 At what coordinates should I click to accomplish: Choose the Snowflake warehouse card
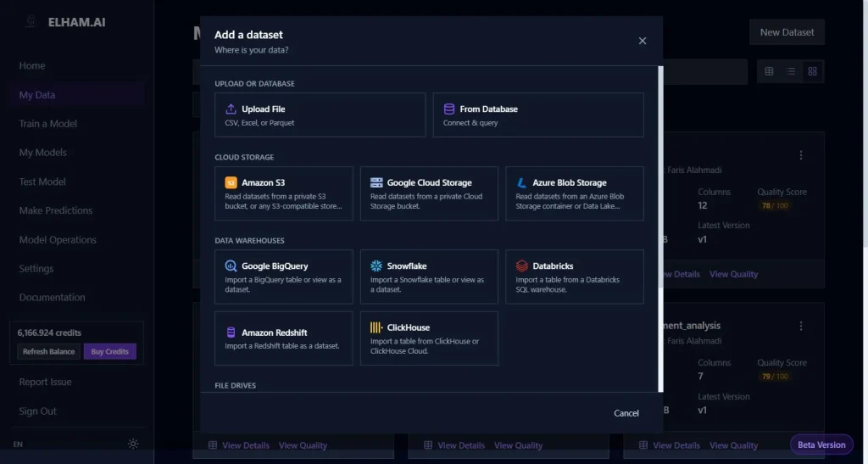pyautogui.click(x=429, y=277)
